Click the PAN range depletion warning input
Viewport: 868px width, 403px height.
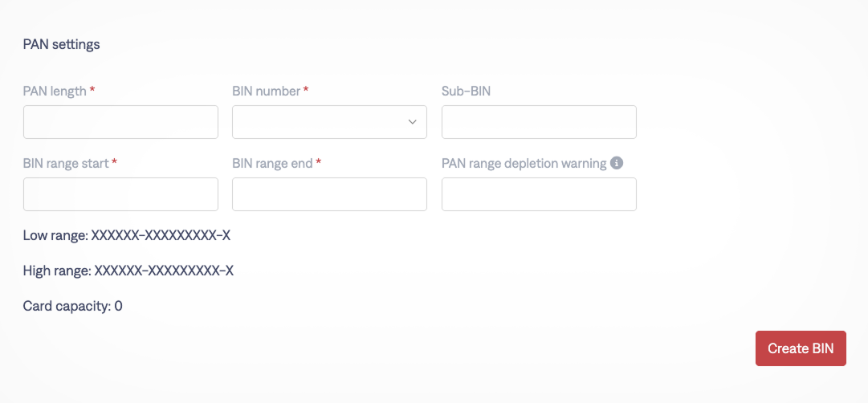(539, 194)
